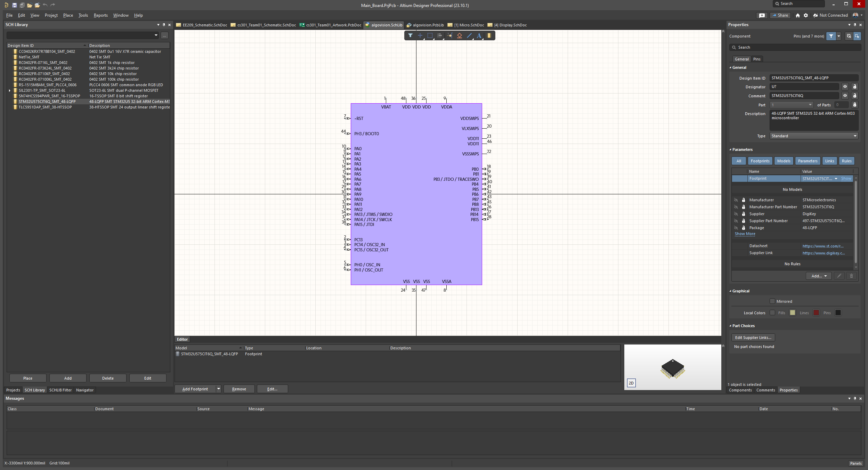This screenshot has width=868, height=470.
Task: Click the Open Document folder icon
Action: pos(30,5)
